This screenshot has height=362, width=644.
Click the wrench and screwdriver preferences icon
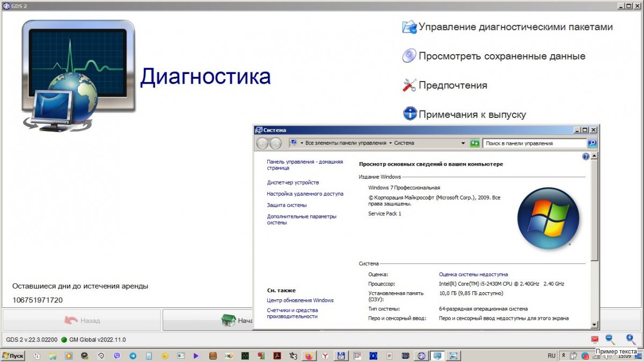[409, 85]
